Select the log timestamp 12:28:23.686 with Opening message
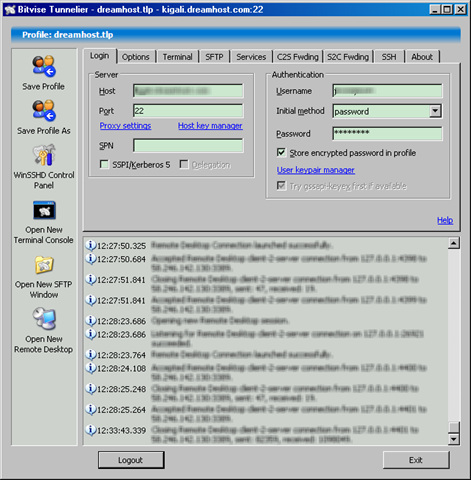Screen dimensions: 471x480 pyautogui.click(x=121, y=321)
